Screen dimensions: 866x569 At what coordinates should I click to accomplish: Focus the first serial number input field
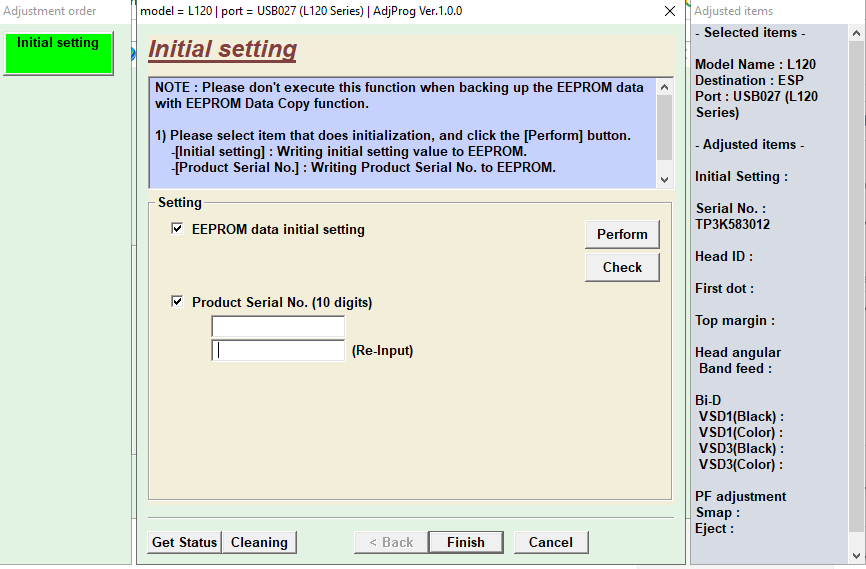pos(278,326)
